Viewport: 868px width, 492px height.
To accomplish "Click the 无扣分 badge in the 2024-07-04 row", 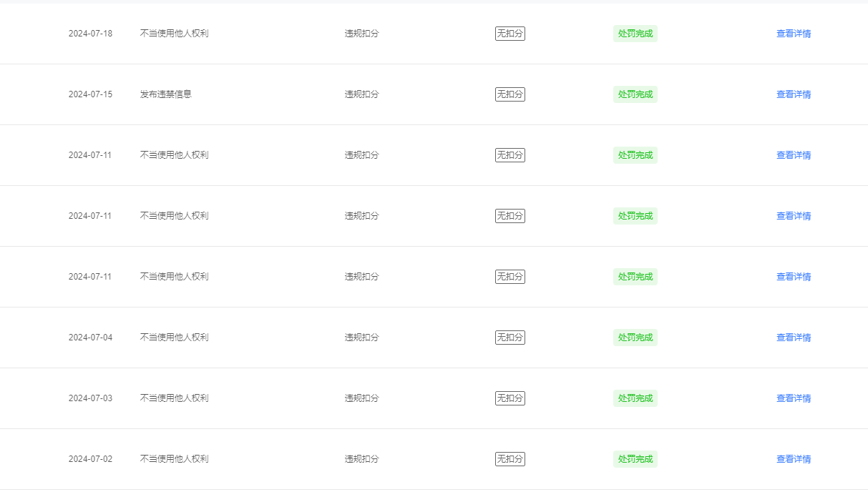I will (x=510, y=338).
